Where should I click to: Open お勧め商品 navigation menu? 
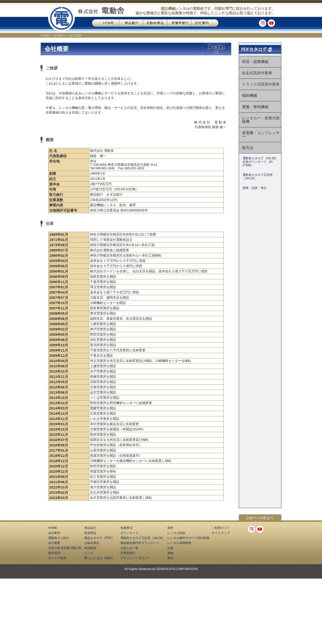click(x=155, y=23)
